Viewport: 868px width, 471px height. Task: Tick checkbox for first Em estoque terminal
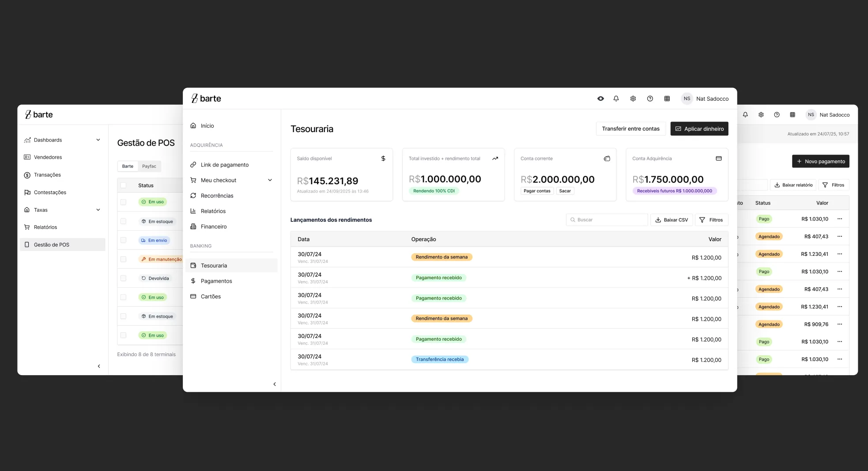pyautogui.click(x=123, y=221)
